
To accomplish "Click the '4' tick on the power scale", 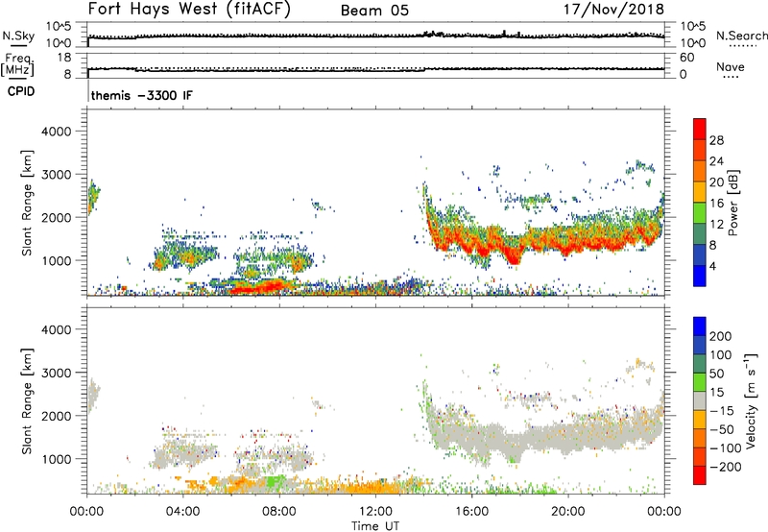I will (712, 267).
